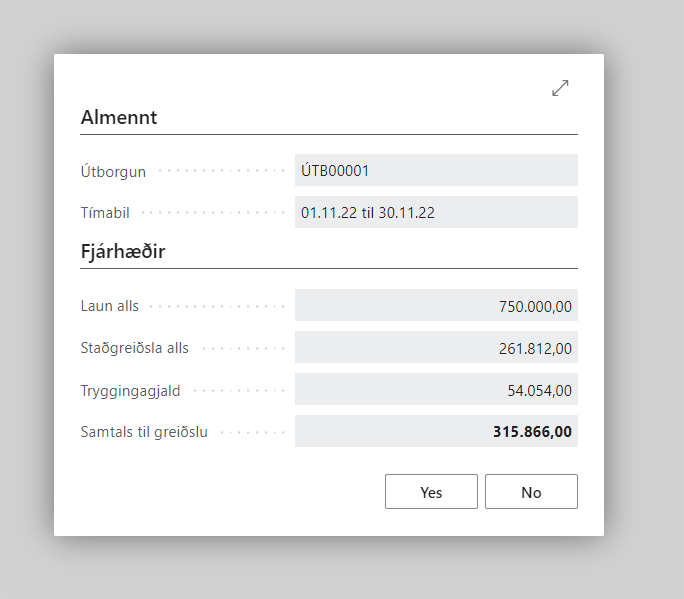Collapse the Almennt section header

[119, 117]
